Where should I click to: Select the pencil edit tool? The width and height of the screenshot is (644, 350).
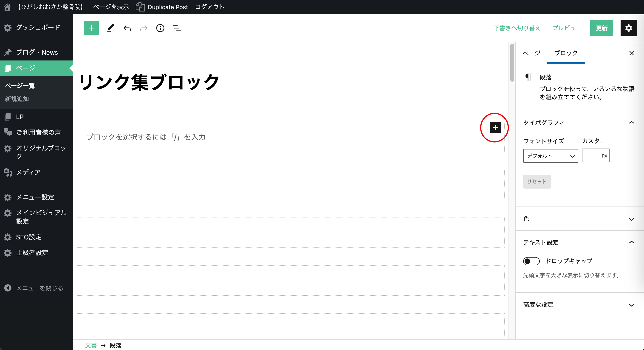click(x=110, y=28)
